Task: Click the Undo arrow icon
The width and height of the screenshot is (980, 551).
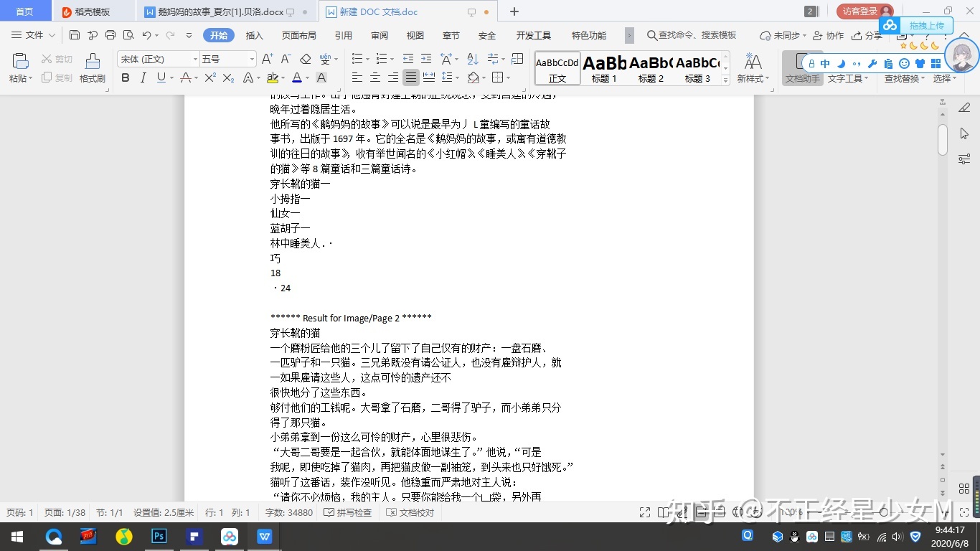Action: coord(146,35)
